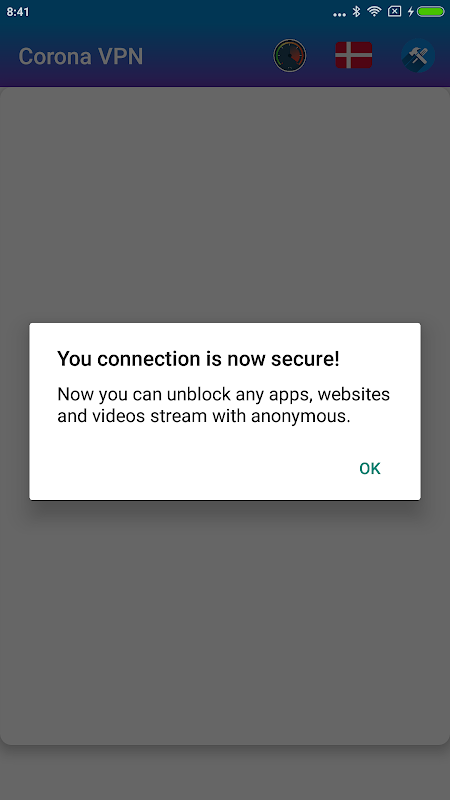Open the speed test gauge icon
The image size is (450, 800).
pos(289,56)
